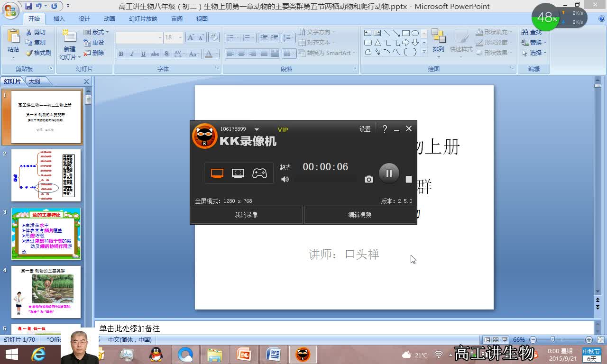Toggle bold formatting
The width and height of the screenshot is (607, 364).
121,54
